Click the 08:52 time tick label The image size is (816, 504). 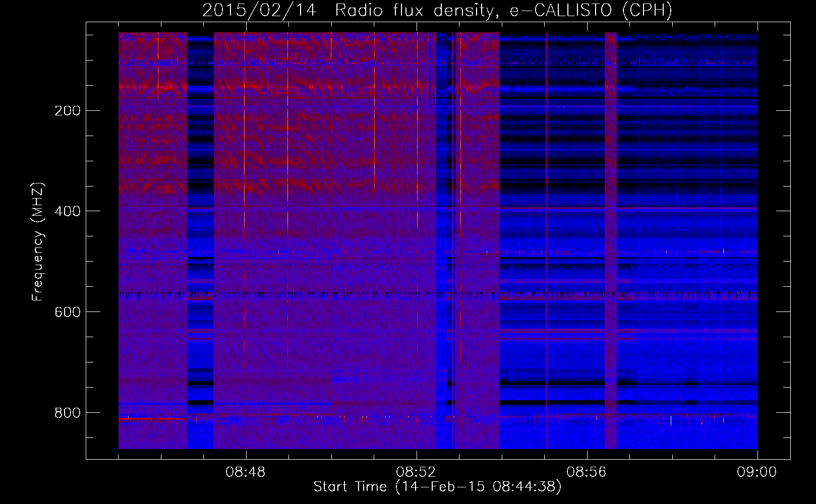[x=416, y=472]
